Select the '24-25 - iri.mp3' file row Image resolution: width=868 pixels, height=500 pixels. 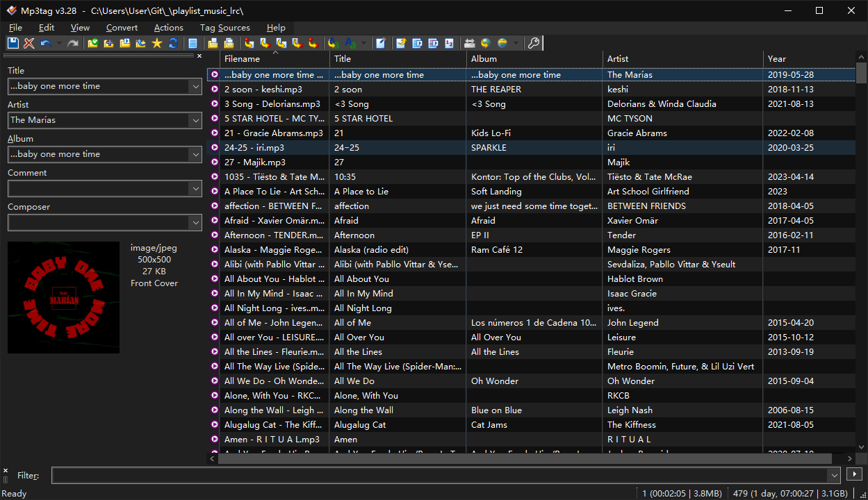(531, 148)
